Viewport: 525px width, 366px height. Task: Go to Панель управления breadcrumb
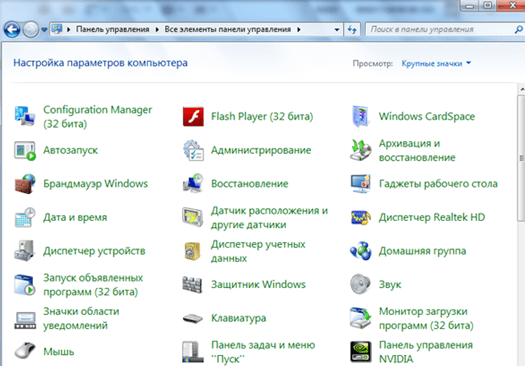[112, 29]
